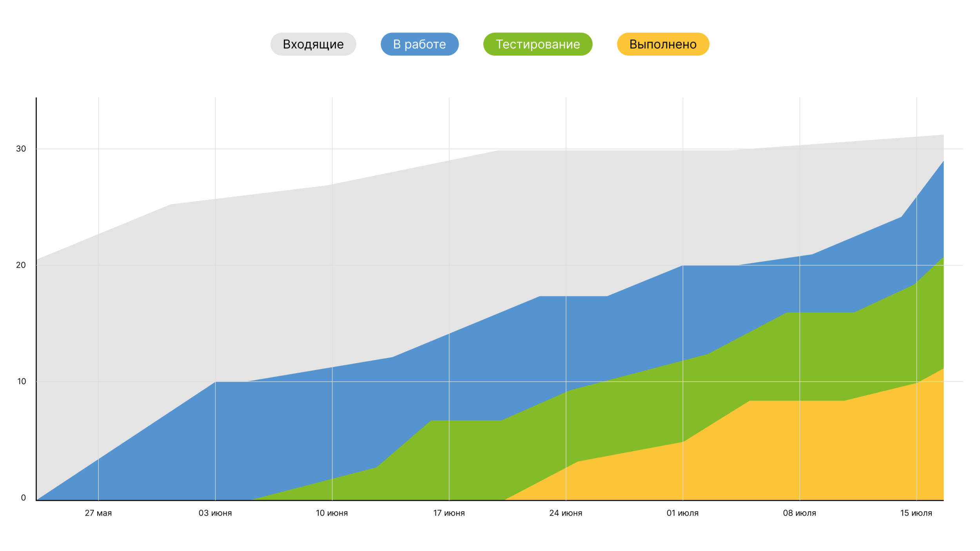Toggle the В работе legend pill

pos(419,44)
